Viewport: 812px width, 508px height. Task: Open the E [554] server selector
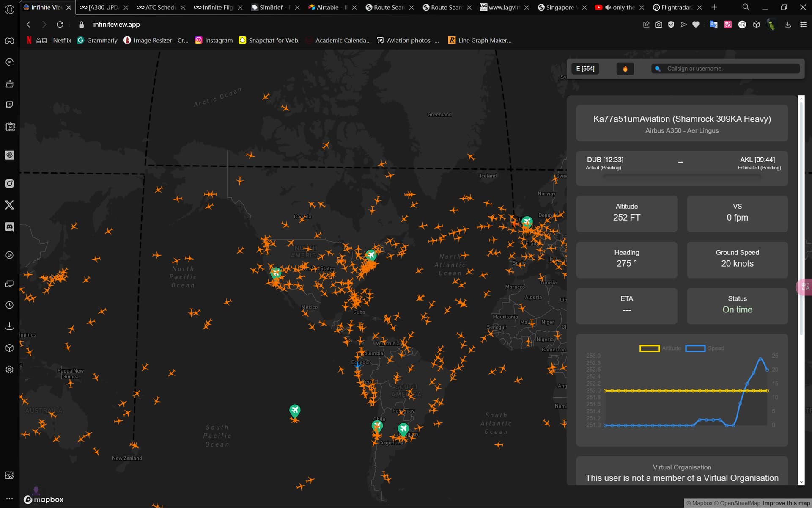[x=585, y=69]
